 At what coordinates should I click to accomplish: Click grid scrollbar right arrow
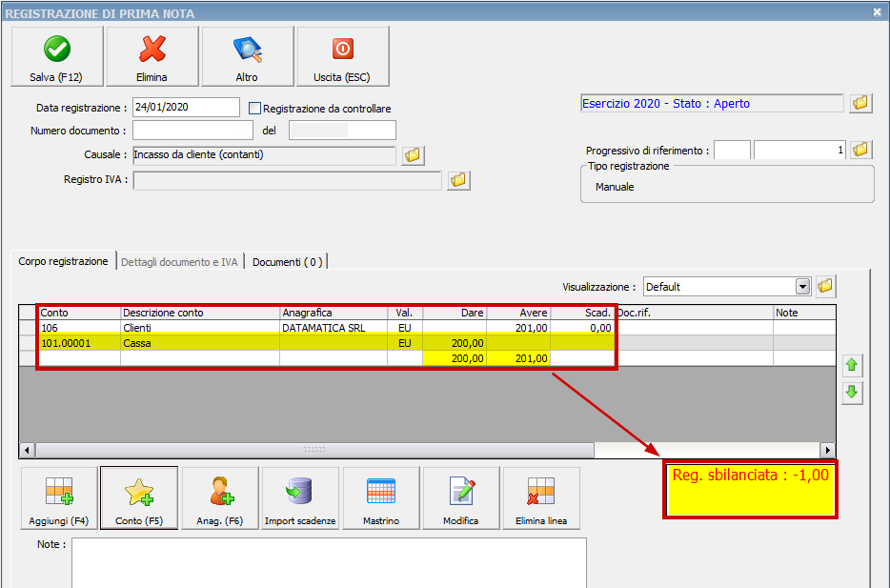(827, 450)
